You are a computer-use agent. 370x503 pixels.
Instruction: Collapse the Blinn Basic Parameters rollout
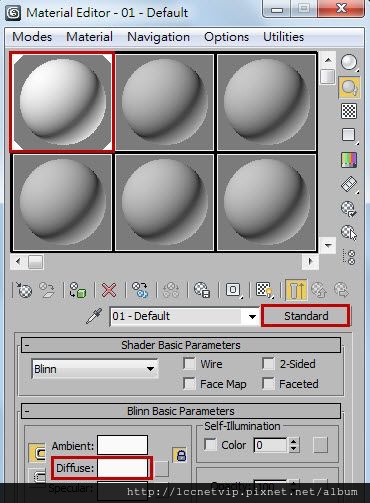point(181,411)
